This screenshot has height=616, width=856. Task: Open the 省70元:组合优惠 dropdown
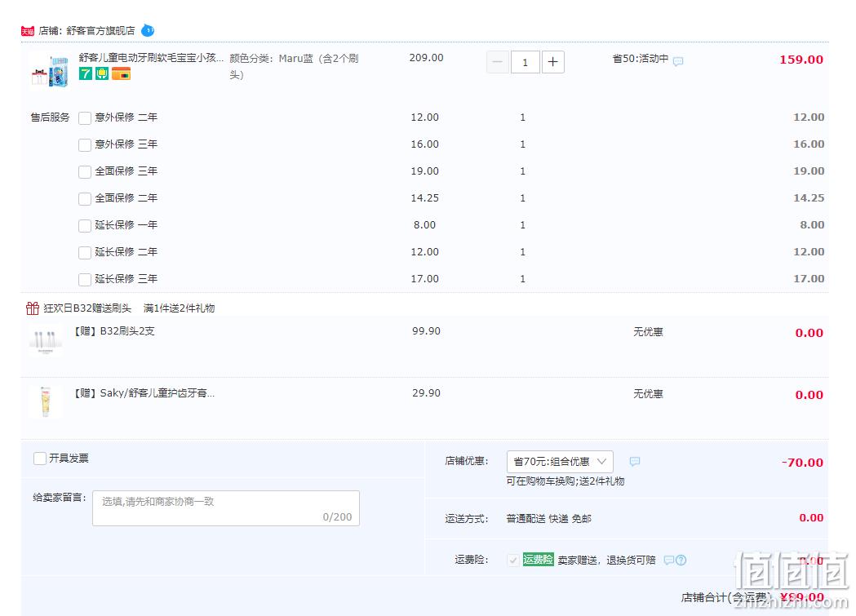(560, 462)
